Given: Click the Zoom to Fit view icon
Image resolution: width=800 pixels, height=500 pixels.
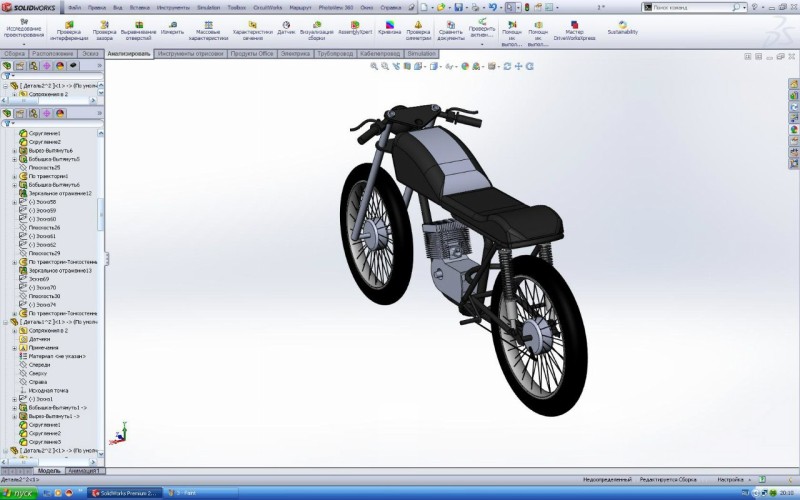Looking at the screenshot, I should 374,66.
